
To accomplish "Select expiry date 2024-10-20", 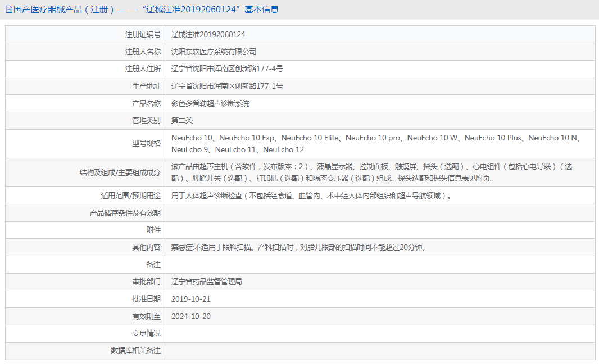I will click(x=191, y=316).
